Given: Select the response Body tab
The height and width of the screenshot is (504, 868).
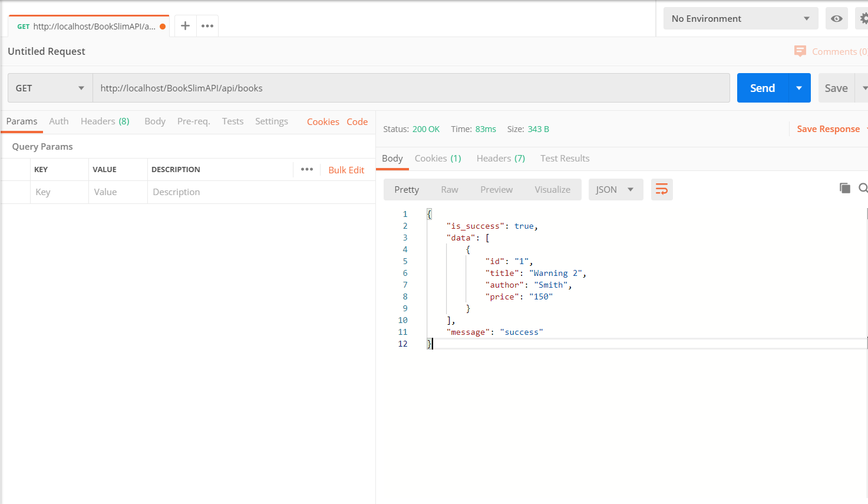Looking at the screenshot, I should (392, 158).
